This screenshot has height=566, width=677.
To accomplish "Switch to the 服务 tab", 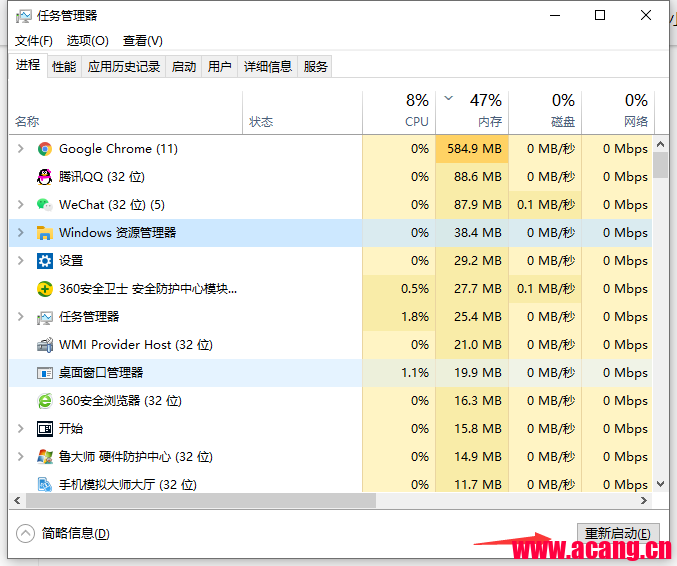I will coord(315,67).
